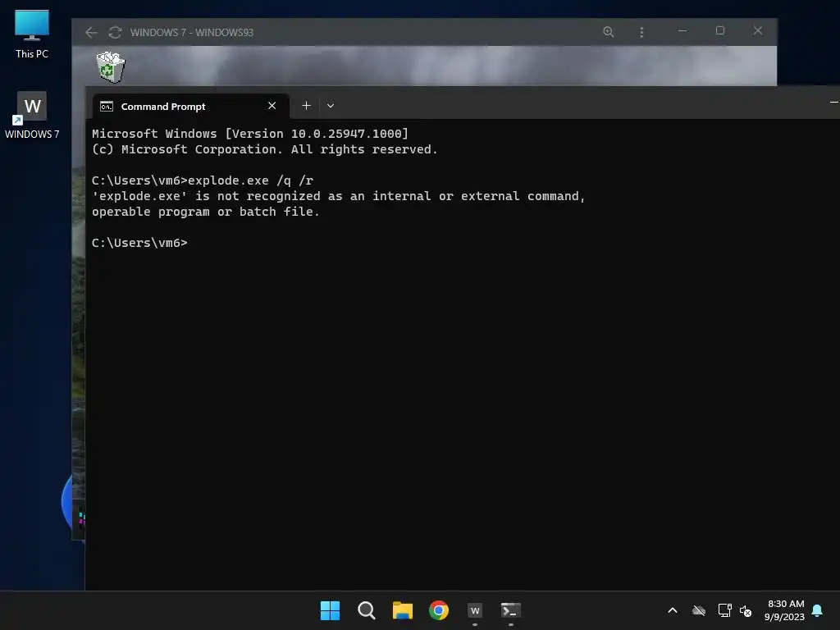
Task: Reload the WINDOWS93 app window
Action: pos(115,32)
